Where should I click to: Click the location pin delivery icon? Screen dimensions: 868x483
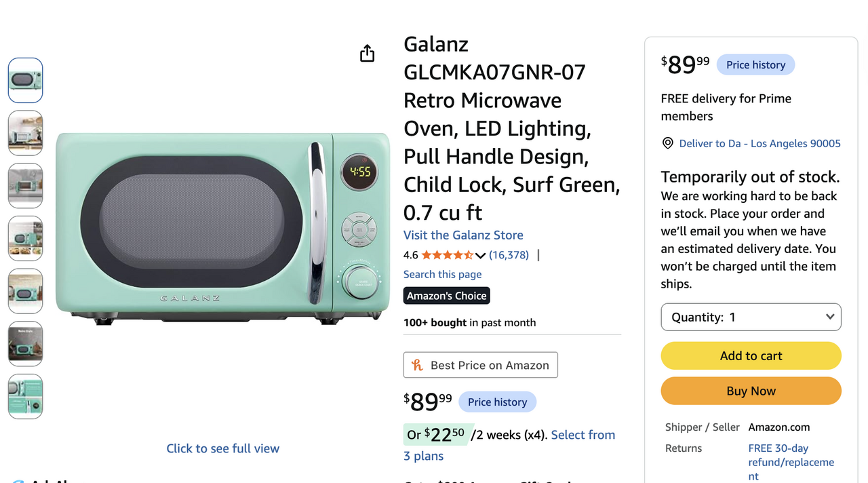(667, 143)
